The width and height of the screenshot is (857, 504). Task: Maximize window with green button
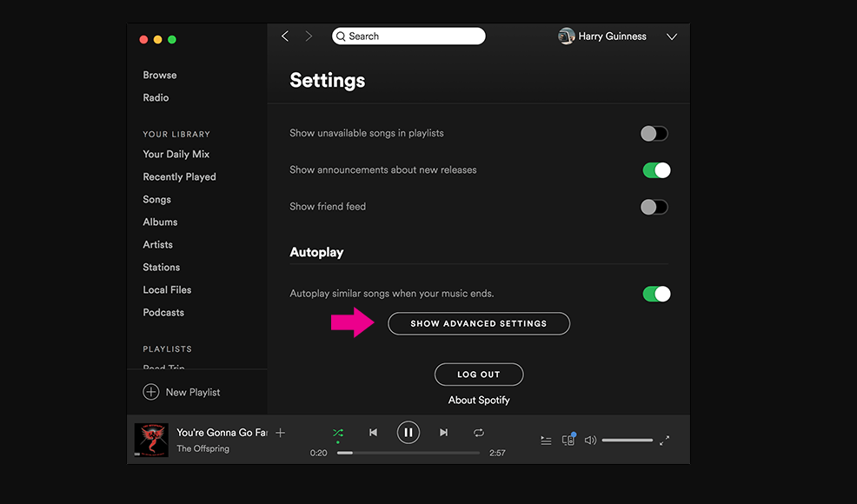pyautogui.click(x=172, y=39)
